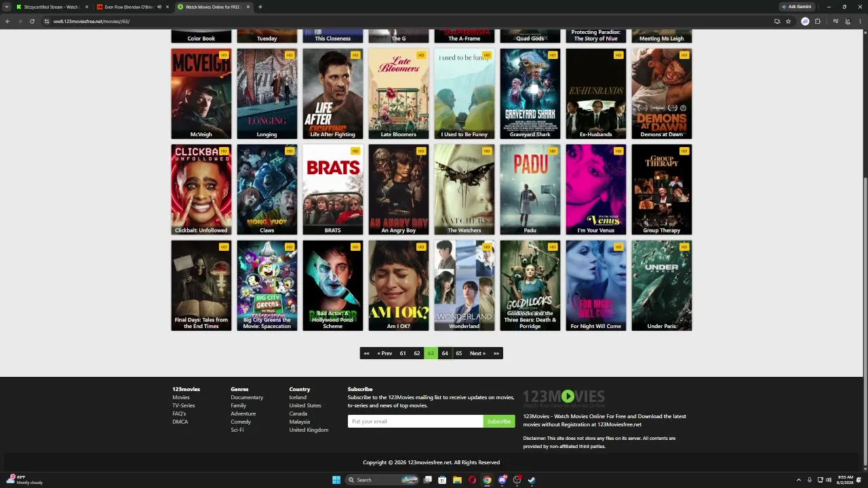Open site information icon in address bar

(47, 21)
